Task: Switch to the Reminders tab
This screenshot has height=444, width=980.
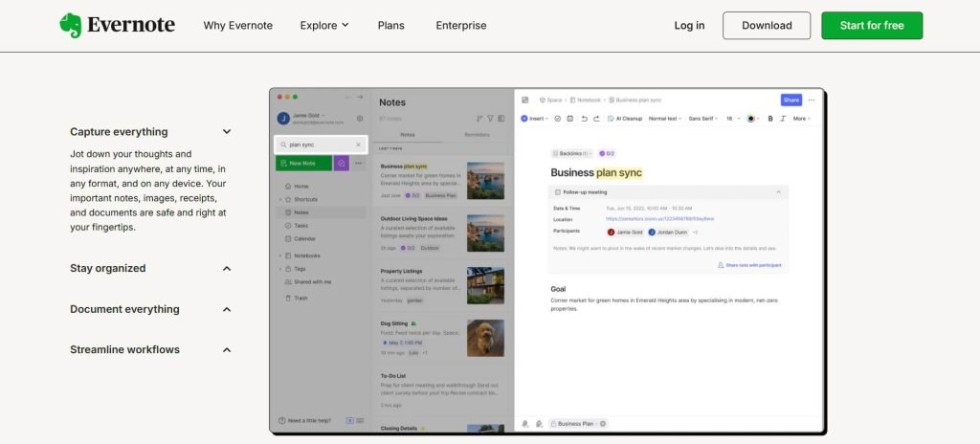Action: (x=477, y=135)
